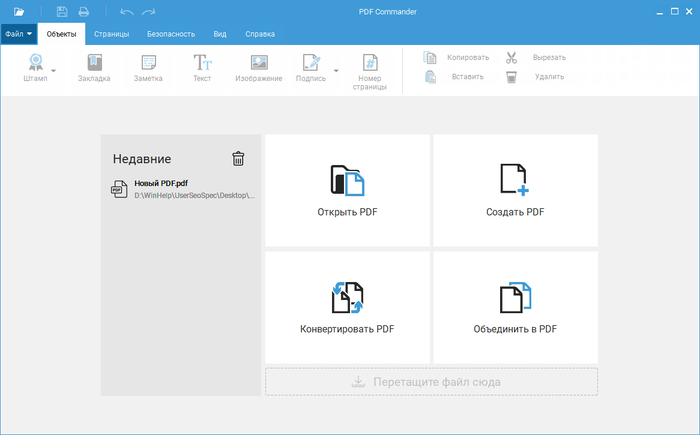Viewport: 700px width, 435px height.
Task: Open the Безопасность tab
Action: [170, 33]
